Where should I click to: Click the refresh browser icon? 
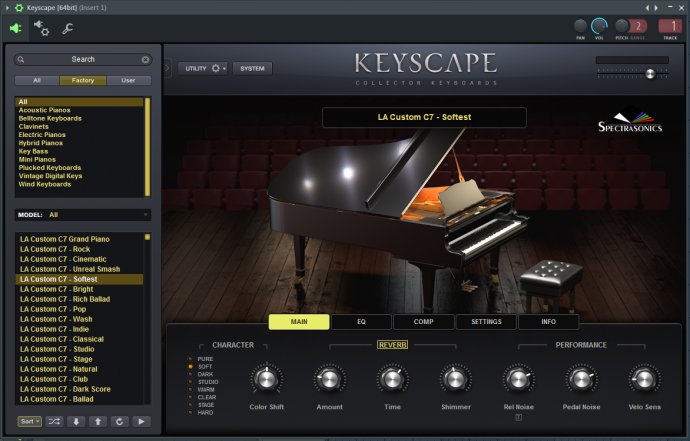tap(119, 422)
